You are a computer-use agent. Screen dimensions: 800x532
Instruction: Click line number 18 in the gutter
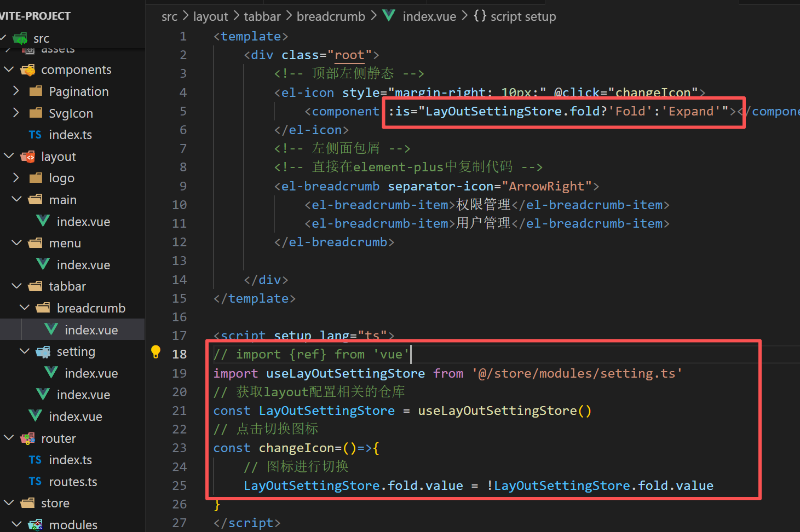coord(179,354)
